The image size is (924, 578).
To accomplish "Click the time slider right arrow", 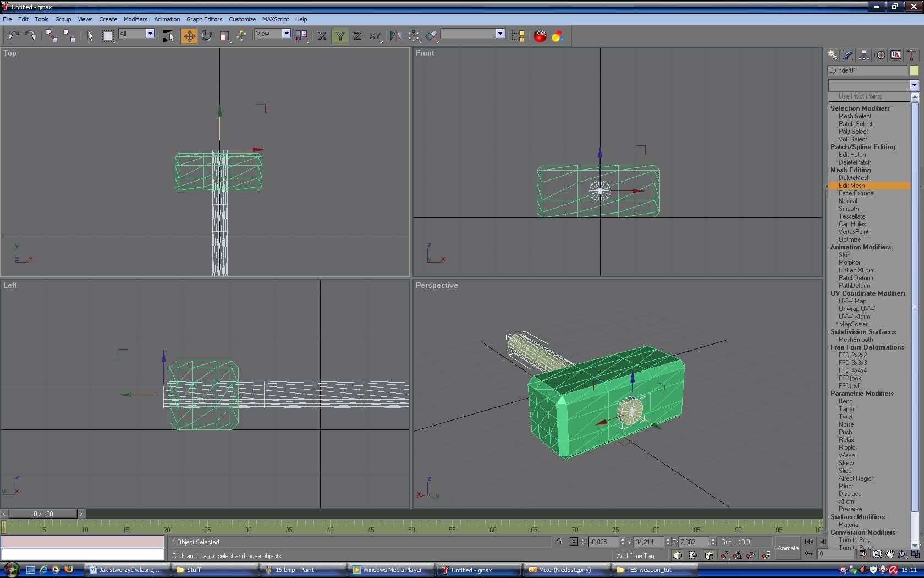I will point(81,514).
